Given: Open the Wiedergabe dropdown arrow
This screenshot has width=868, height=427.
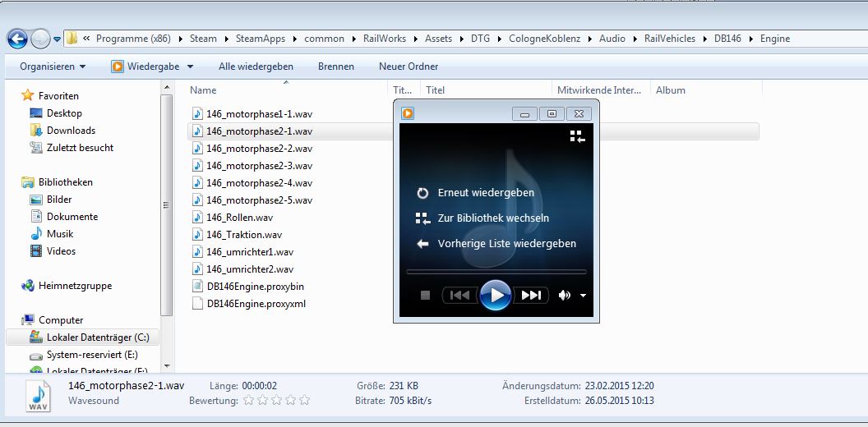Looking at the screenshot, I should (x=190, y=67).
